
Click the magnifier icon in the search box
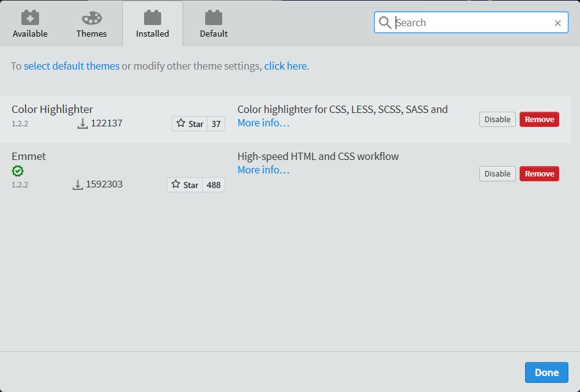click(x=385, y=22)
